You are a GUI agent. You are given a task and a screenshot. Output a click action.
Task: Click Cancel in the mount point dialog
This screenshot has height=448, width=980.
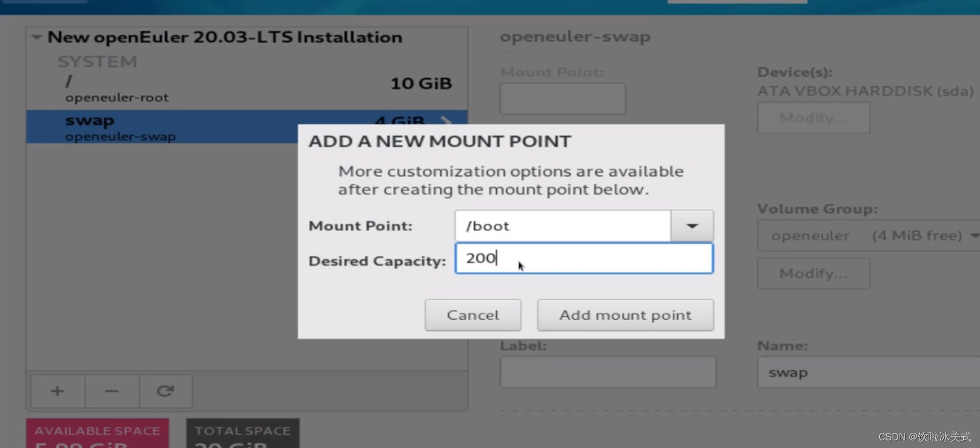[x=473, y=315]
